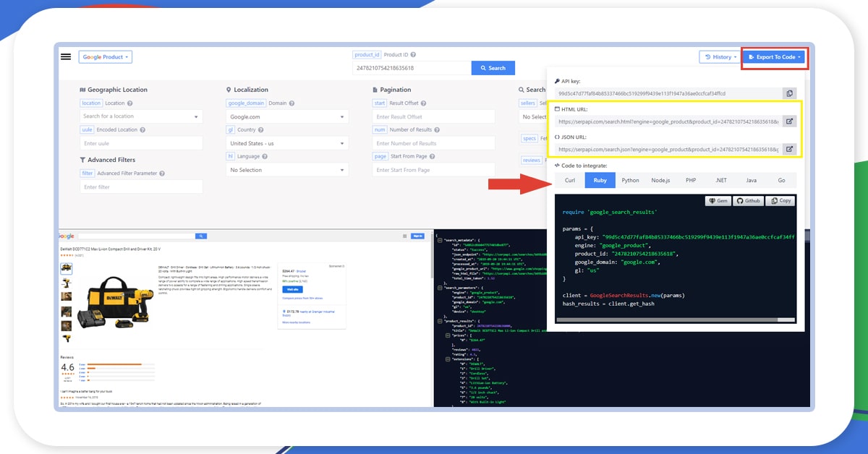868x454 pixels.
Task: Click the Encoded Location uule input
Action: (141, 143)
